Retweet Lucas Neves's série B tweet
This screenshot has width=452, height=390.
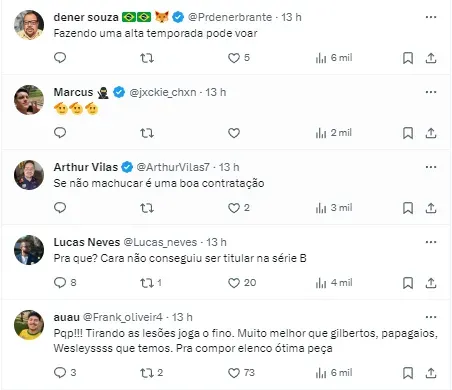(x=151, y=283)
